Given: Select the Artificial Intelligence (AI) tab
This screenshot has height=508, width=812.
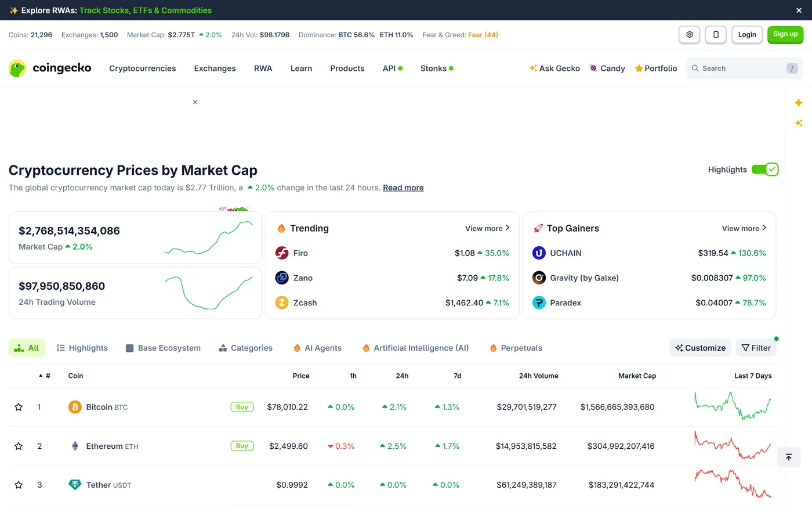Looking at the screenshot, I should (415, 348).
